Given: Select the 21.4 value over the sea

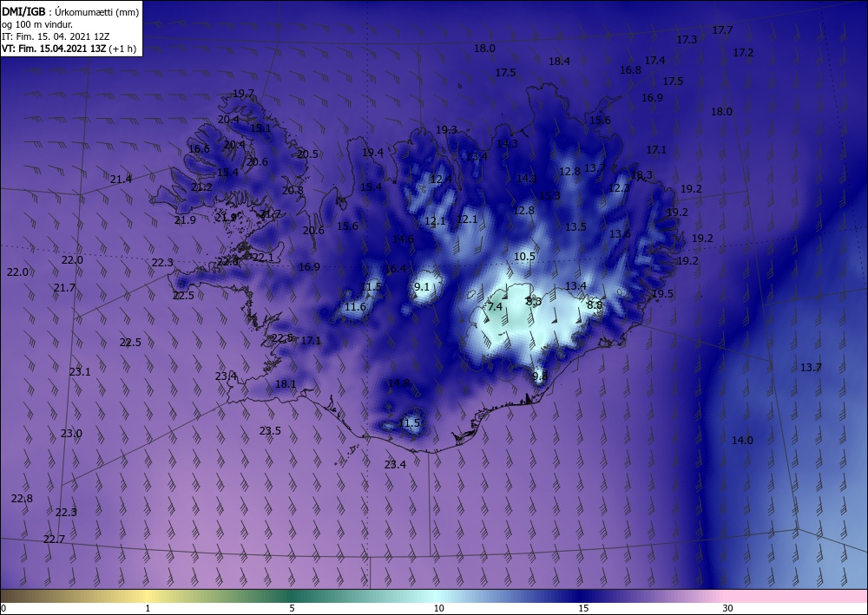Looking at the screenshot, I should pyautogui.click(x=121, y=180).
